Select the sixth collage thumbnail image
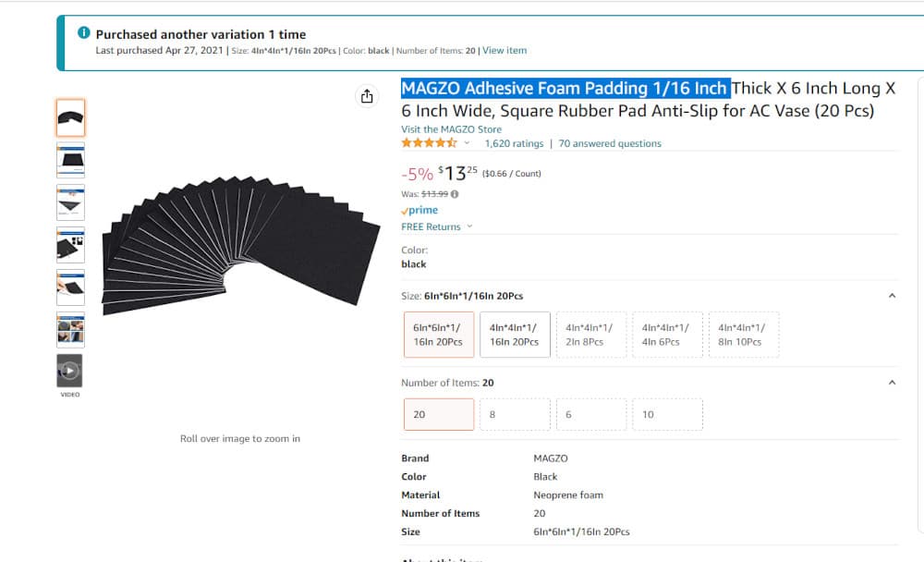 [x=71, y=330]
